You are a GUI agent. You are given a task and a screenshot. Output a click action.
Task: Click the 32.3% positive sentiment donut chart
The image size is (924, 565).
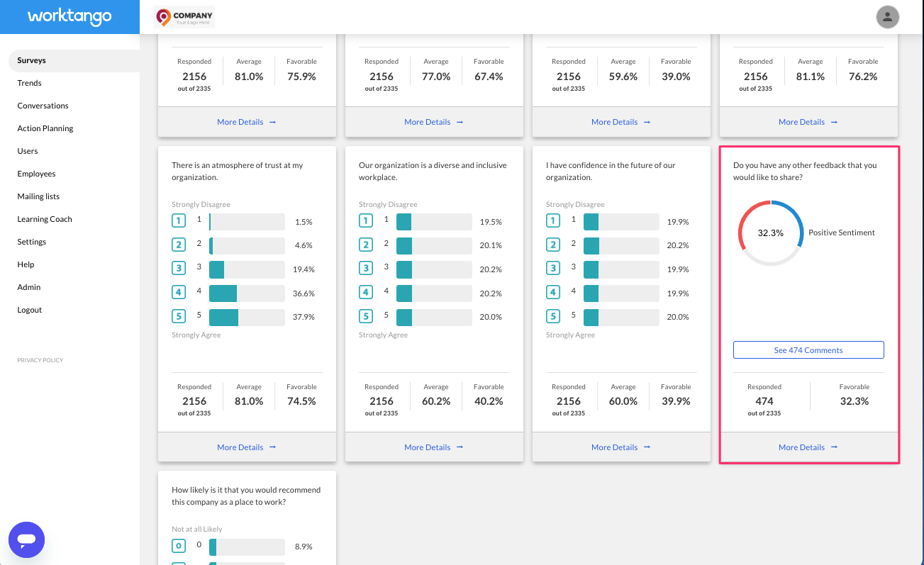coord(770,232)
